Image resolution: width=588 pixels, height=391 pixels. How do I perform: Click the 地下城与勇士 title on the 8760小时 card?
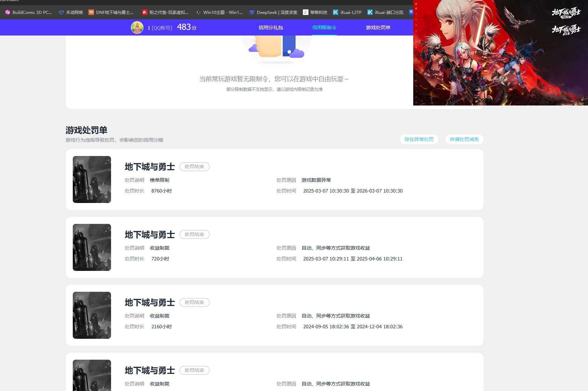(x=150, y=167)
